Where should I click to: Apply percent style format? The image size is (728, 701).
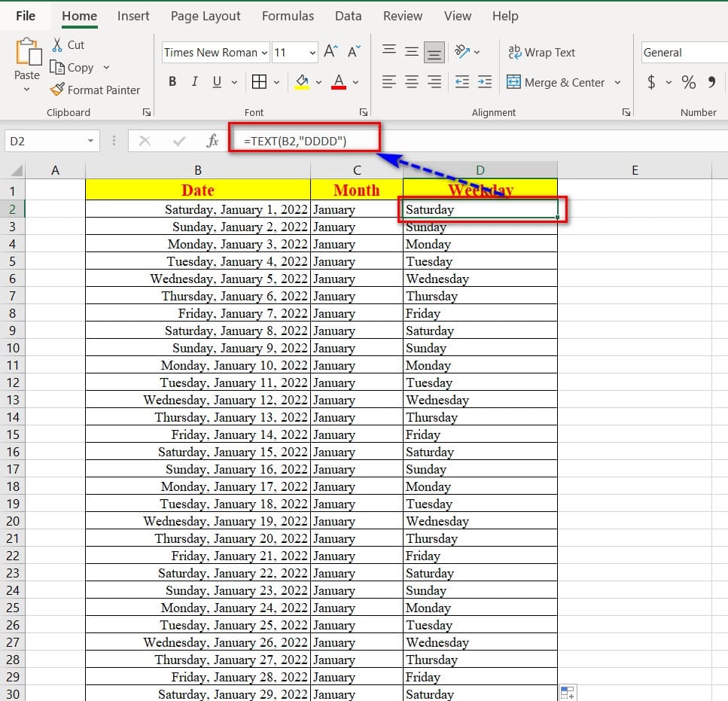[689, 82]
